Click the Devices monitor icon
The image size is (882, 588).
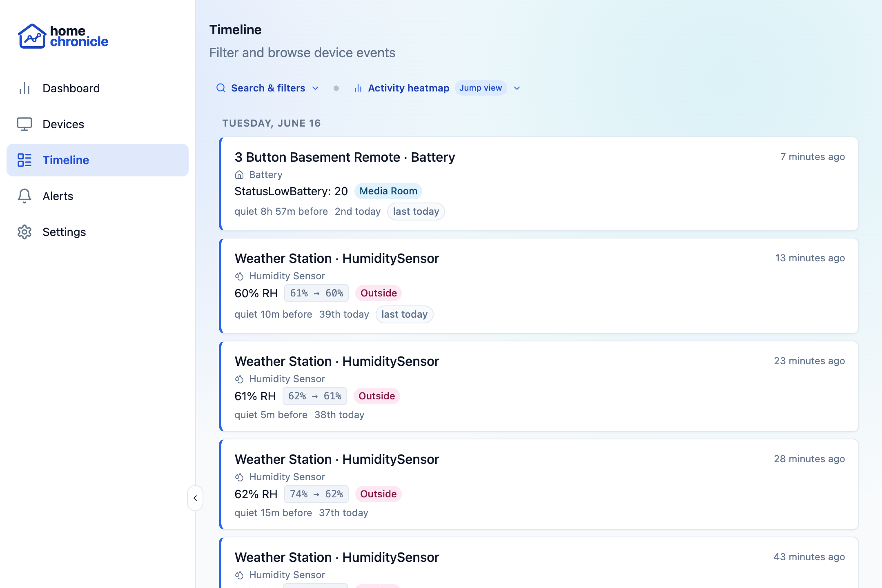click(x=24, y=124)
